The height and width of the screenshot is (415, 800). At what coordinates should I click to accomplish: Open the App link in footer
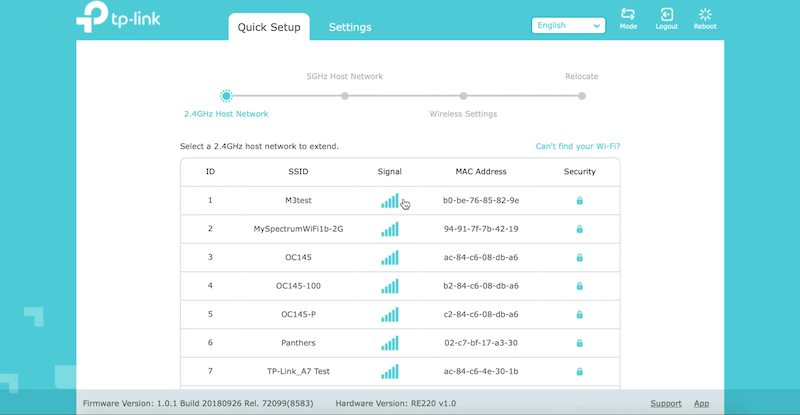702,404
